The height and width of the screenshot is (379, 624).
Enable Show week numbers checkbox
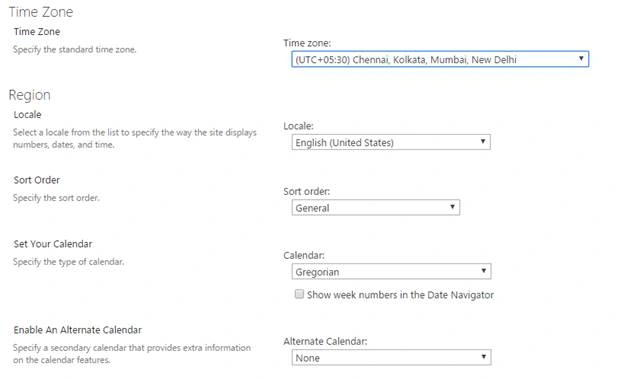click(299, 294)
